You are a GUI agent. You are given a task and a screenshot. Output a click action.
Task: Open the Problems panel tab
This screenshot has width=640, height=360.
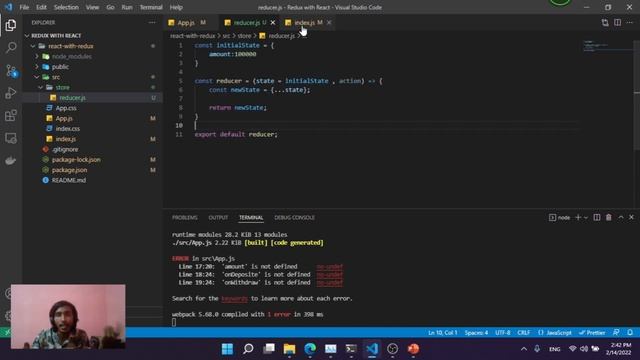coord(184,218)
